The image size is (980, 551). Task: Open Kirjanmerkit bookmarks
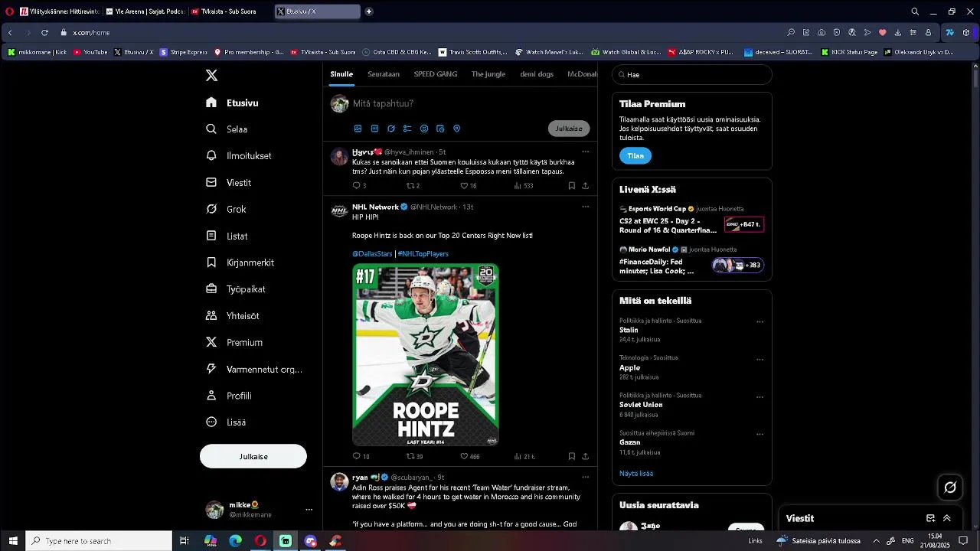[x=240, y=262]
